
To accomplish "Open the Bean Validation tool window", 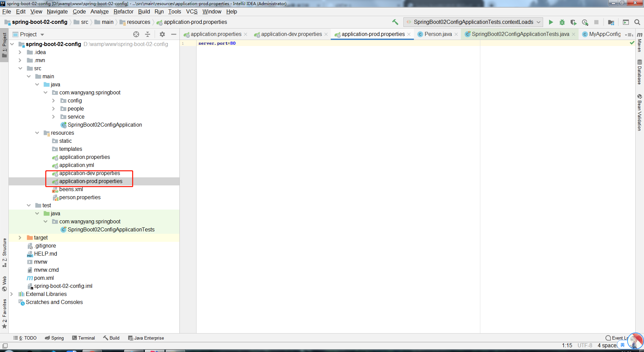I will point(640,113).
